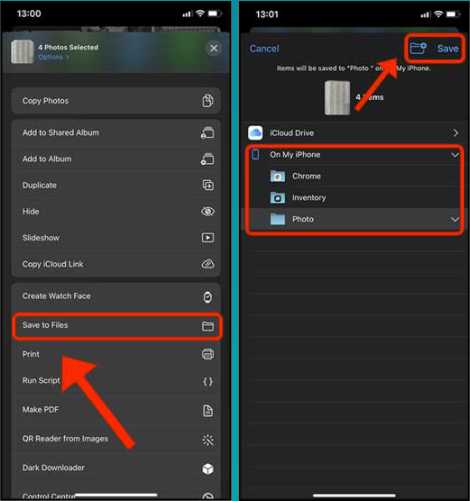Tap the Make PDF document icon
The width and height of the screenshot is (470, 501).
pyautogui.click(x=208, y=410)
